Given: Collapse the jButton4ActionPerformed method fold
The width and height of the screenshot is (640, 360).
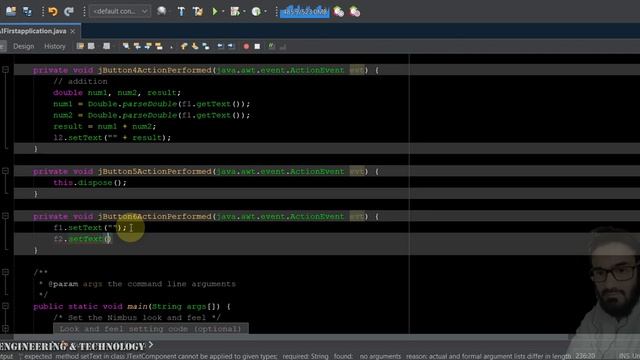Looking at the screenshot, I should 5,70.
